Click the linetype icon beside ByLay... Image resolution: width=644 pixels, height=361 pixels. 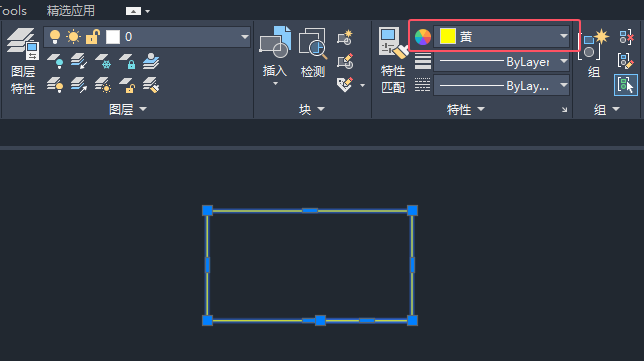click(x=423, y=85)
